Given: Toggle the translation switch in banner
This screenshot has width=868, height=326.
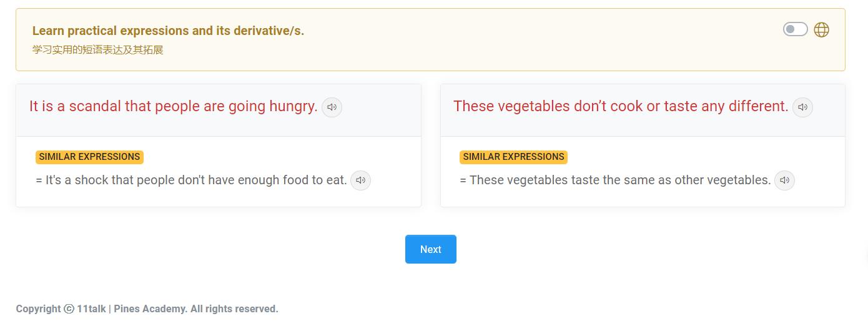Looking at the screenshot, I should click(796, 29).
